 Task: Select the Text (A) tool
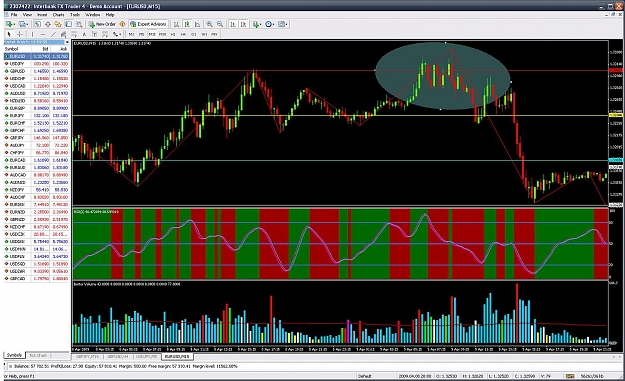pos(84,34)
